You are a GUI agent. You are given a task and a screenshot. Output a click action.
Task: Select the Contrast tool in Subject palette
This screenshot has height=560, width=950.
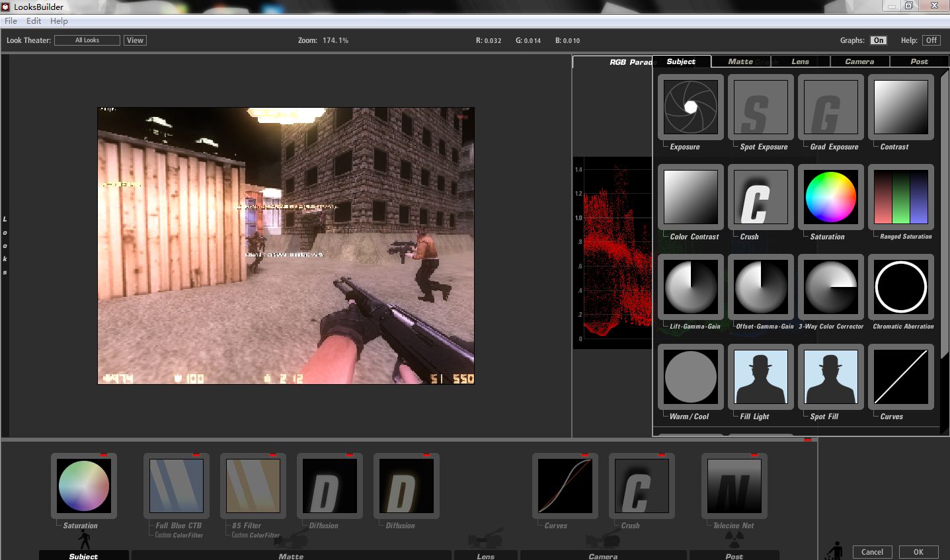pos(900,107)
